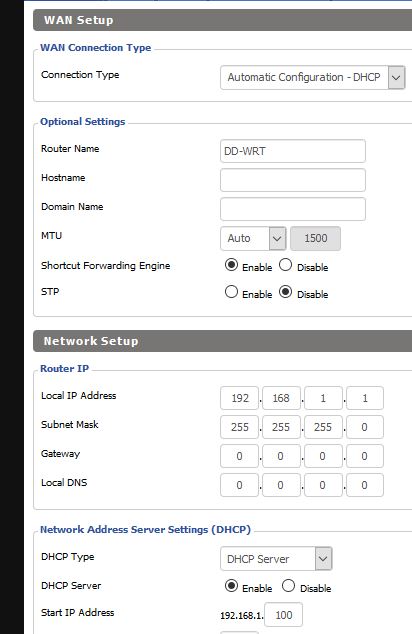
Task: Click the empty Hostname field
Action: click(293, 180)
